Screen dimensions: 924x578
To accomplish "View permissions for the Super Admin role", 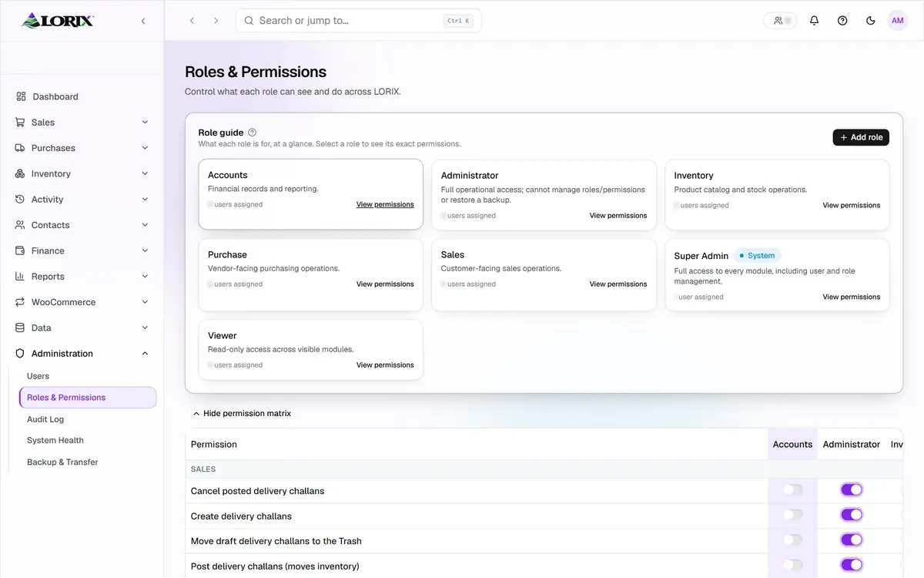I will coord(852,297).
